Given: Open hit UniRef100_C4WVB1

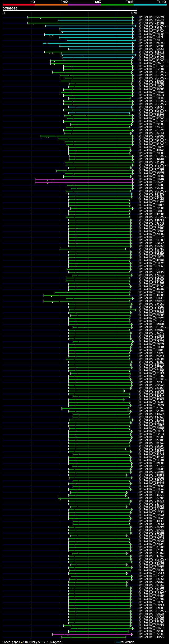Looking at the screenshot, I should pos(152,159).
